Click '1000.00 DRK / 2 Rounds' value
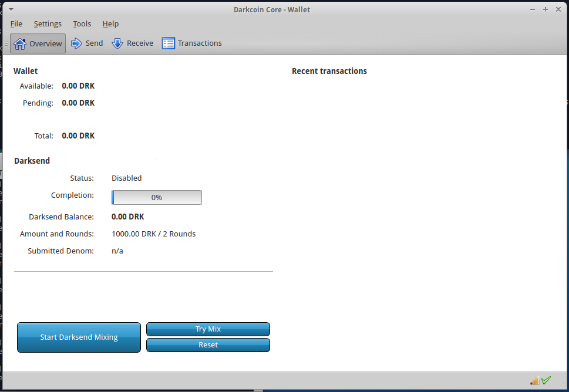 [x=153, y=234]
